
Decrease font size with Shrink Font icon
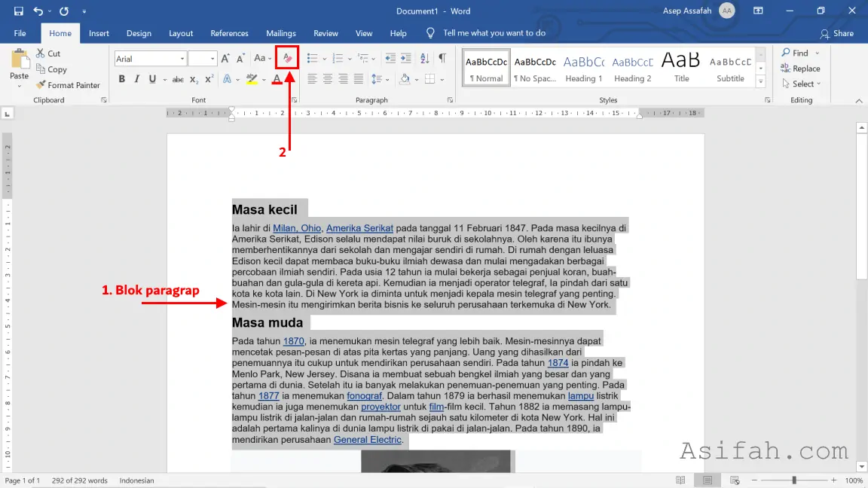240,59
